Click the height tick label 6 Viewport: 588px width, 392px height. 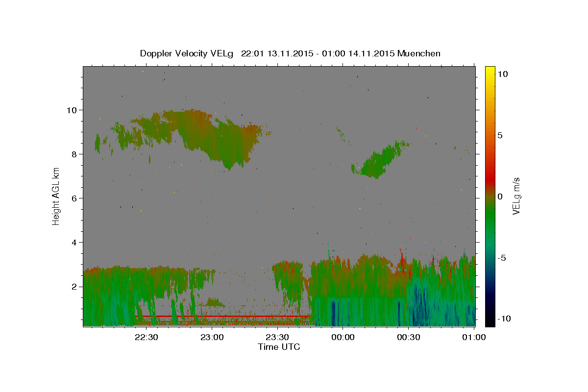point(74,198)
